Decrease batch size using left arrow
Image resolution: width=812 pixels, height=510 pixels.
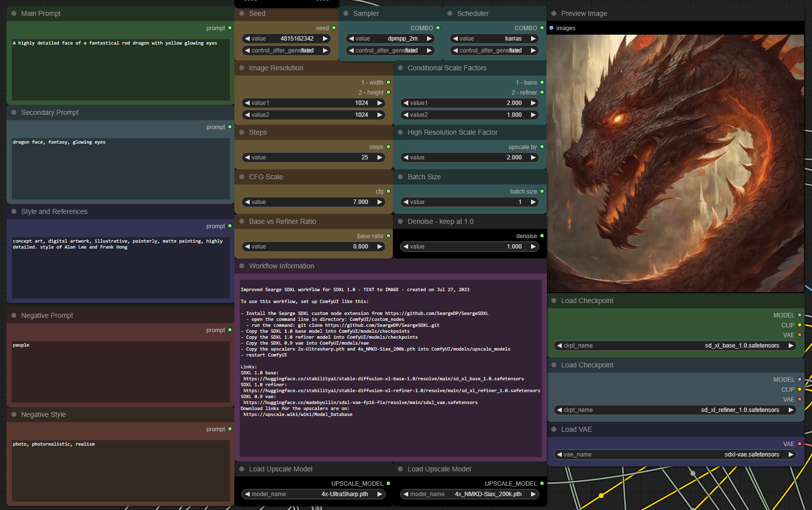click(x=406, y=202)
